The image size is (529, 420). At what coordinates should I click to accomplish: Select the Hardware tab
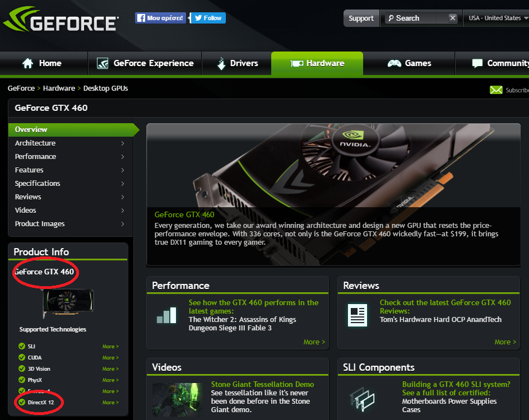pos(317,63)
